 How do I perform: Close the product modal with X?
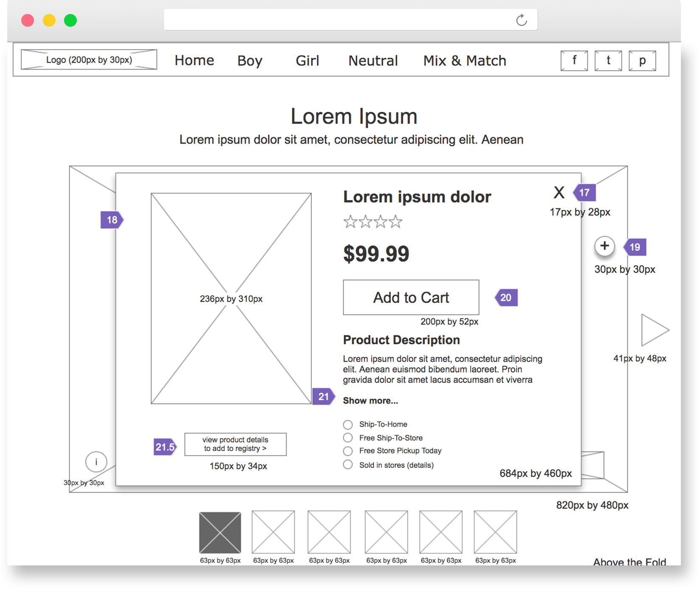(x=559, y=192)
